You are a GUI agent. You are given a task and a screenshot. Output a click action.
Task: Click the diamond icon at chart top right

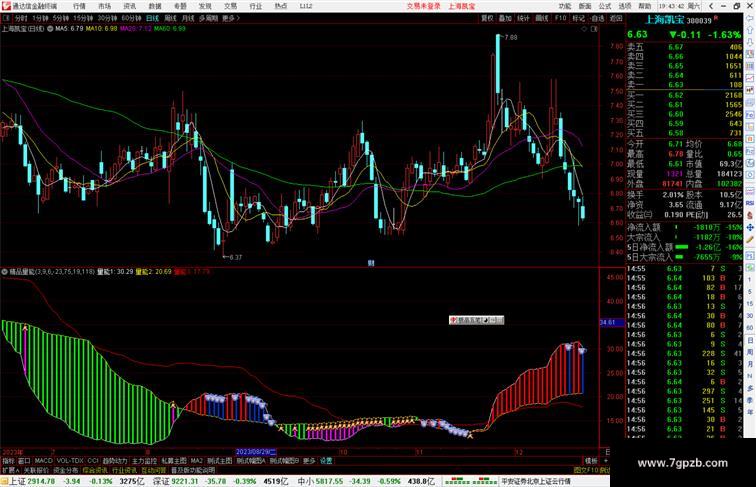click(584, 29)
